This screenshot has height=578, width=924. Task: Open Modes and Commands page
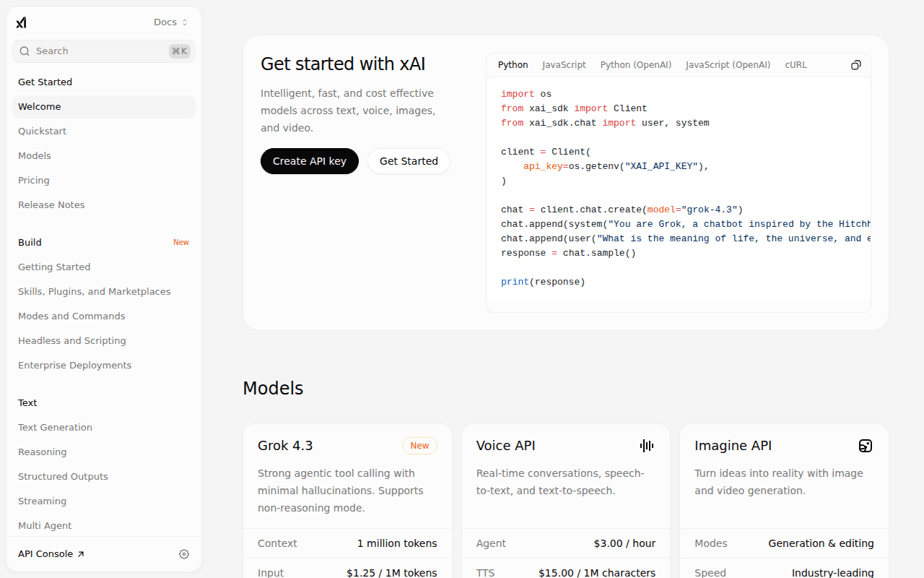click(x=104, y=316)
